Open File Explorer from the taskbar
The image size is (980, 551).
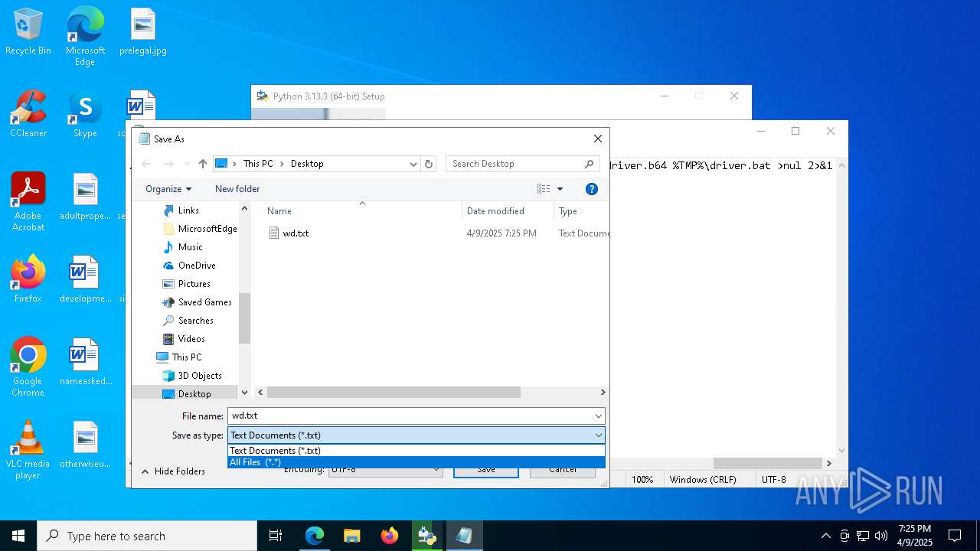click(351, 536)
